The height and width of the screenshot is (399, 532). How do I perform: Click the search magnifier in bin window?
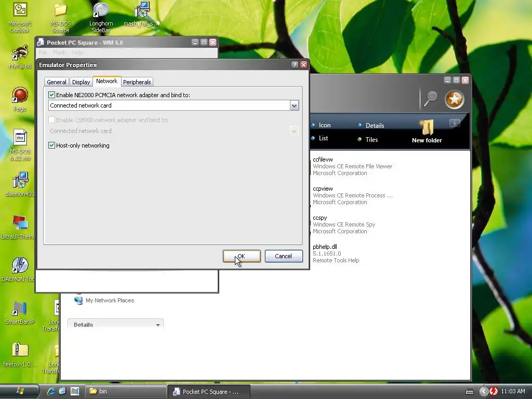431,99
